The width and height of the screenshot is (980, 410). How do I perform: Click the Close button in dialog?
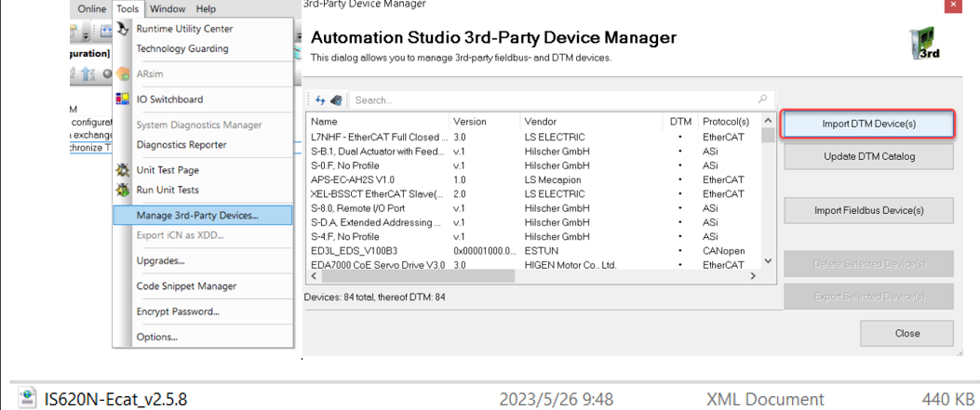[906, 333]
